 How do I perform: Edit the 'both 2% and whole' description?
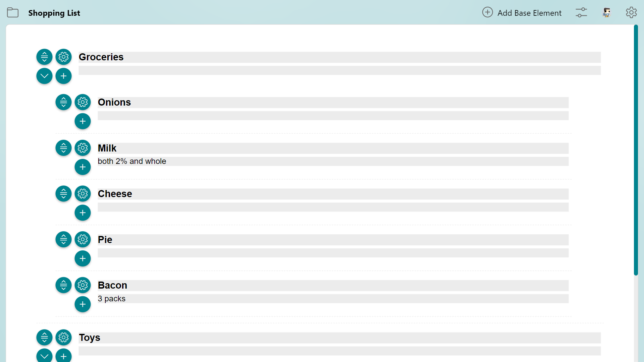333,161
